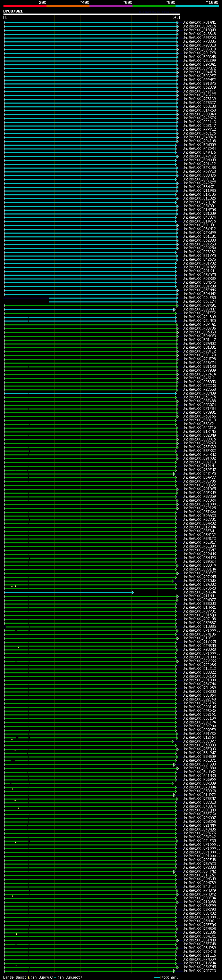Select the UniRef100_Q9SMH7 label
The width and height of the screenshot is (222, 980).
click(x=199, y=309)
